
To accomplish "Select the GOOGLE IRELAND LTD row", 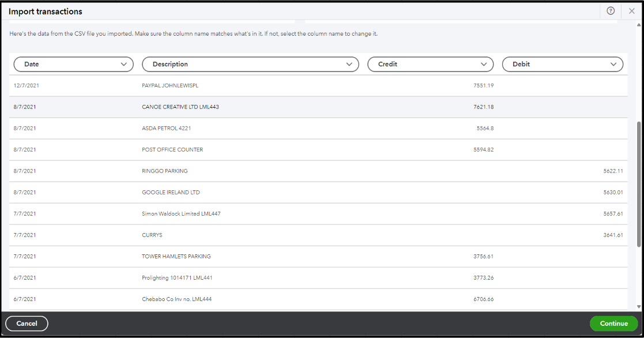I will click(171, 192).
